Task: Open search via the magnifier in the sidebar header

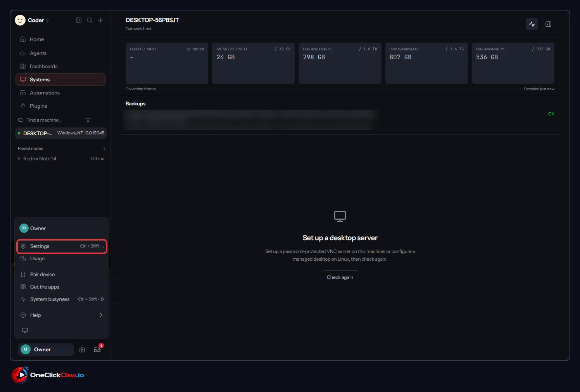Action: pos(90,20)
